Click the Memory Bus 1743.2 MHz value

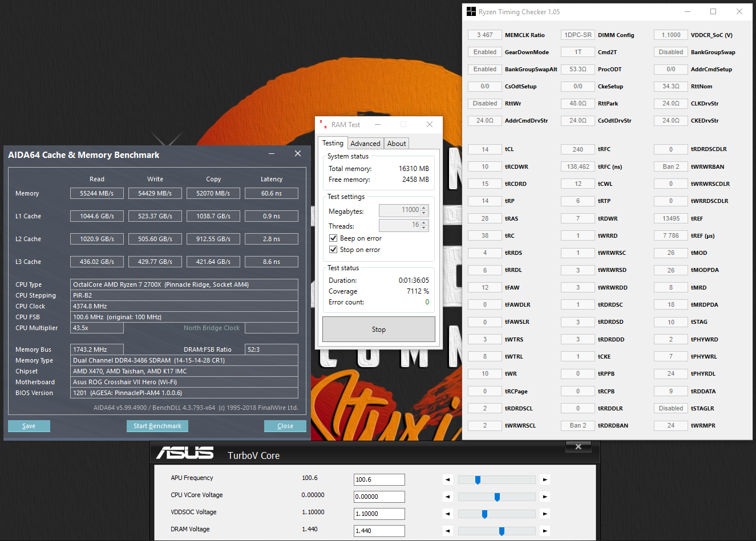coord(97,349)
